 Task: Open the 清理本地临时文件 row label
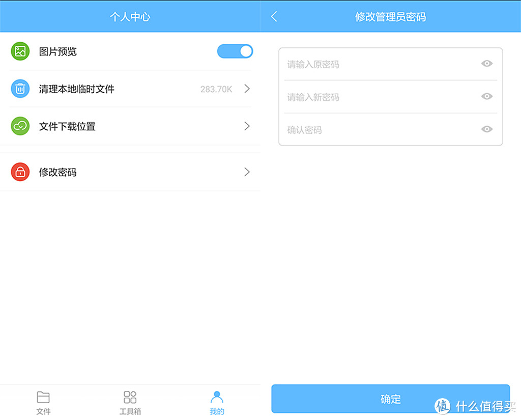click(x=77, y=89)
